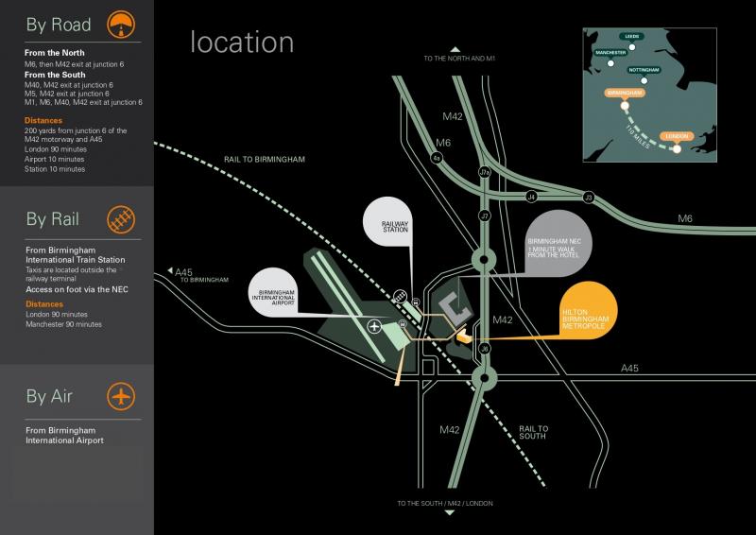Screen dimensions: 756x535
Task: Click the M42 label at the bottom of map
Action: [x=450, y=429]
